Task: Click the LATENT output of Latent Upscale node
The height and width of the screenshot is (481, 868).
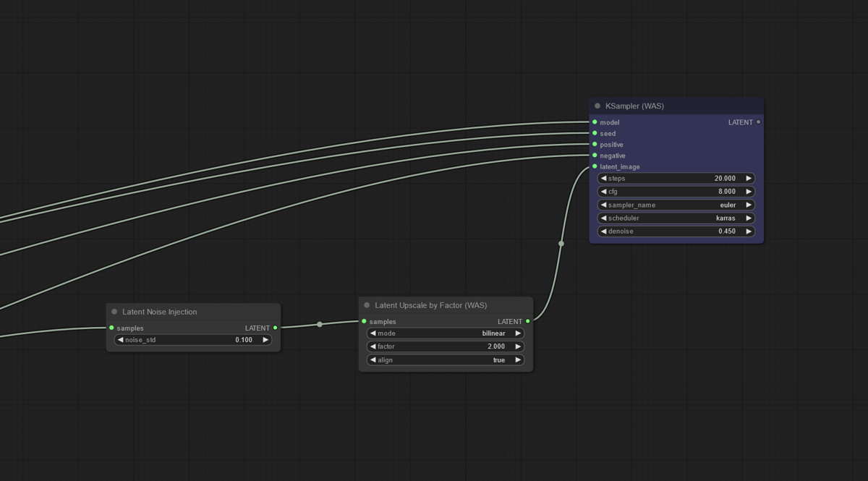Action: tap(527, 320)
